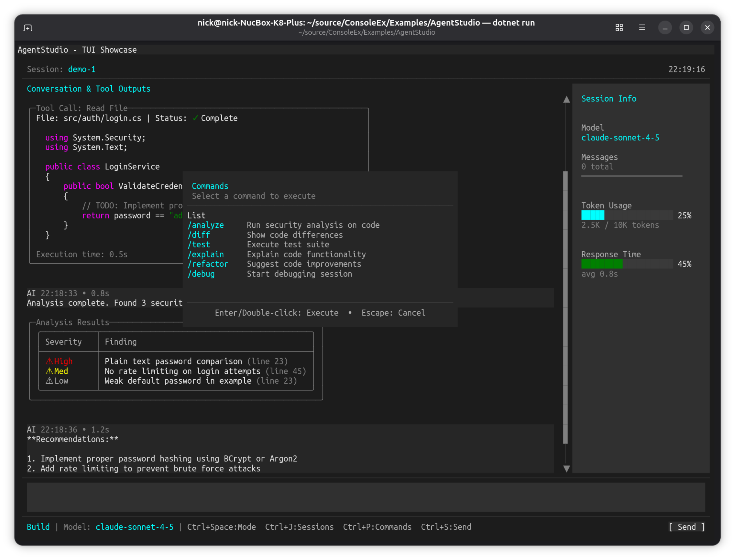Click the scroll-down arrow in conversation panel

tap(566, 468)
